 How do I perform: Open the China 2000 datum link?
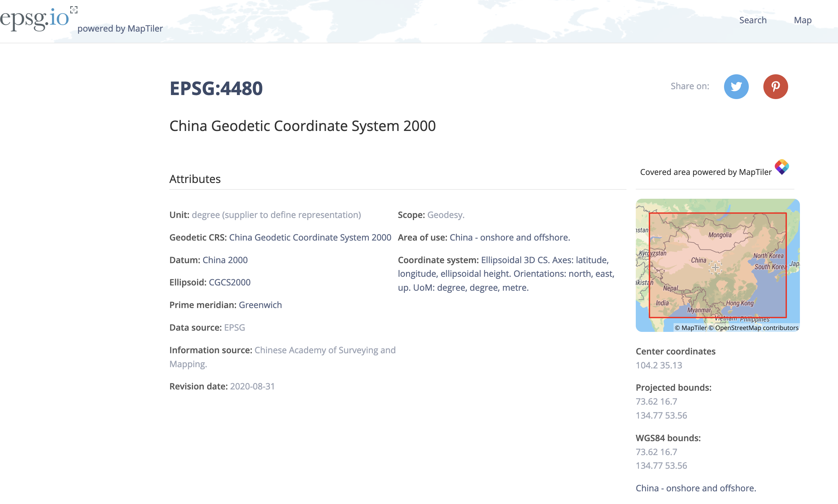coord(225,260)
